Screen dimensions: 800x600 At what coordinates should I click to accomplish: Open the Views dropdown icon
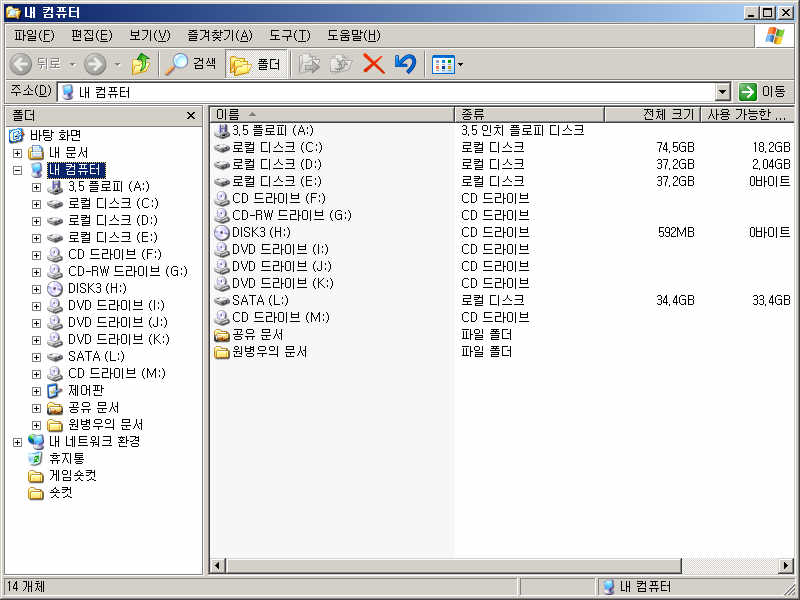coord(447,64)
